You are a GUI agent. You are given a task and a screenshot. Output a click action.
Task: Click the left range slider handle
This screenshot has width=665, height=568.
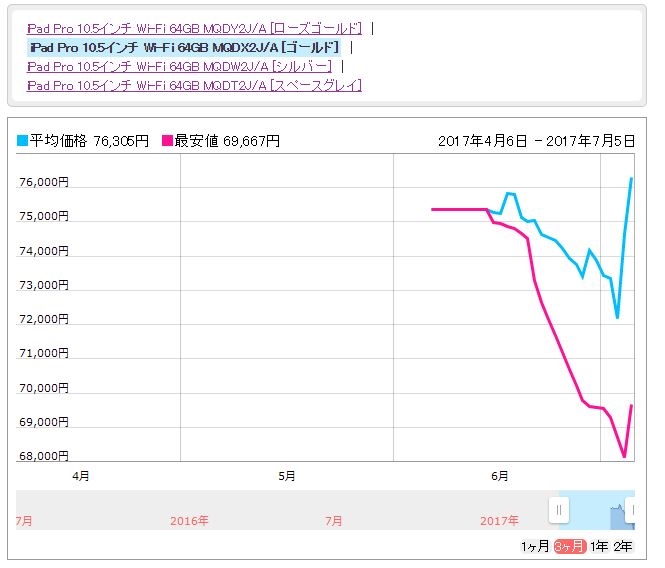tap(559, 509)
